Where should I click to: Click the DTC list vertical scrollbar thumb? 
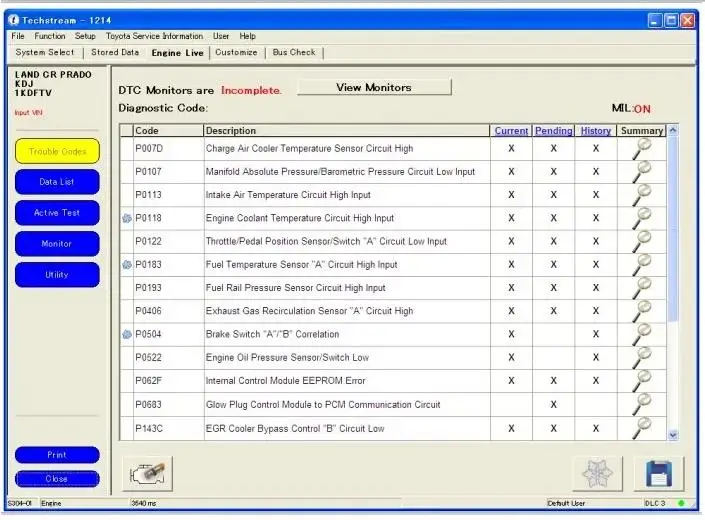(673, 228)
